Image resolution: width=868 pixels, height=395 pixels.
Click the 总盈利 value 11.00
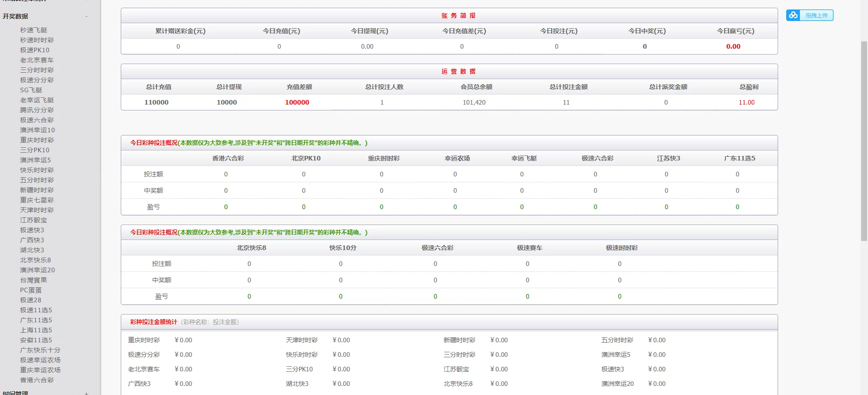746,102
